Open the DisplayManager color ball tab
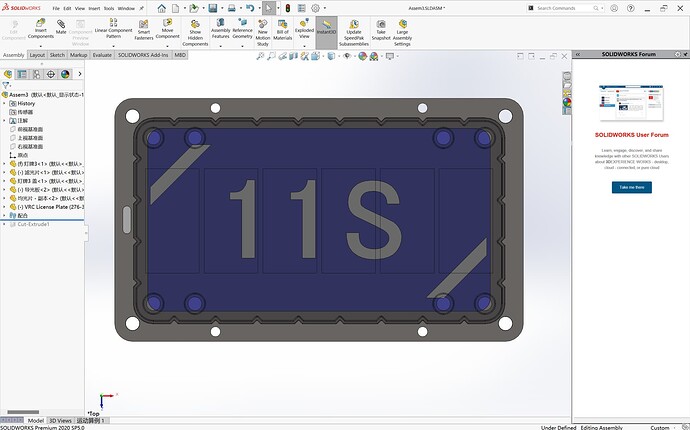The height and width of the screenshot is (430, 690). tap(65, 74)
